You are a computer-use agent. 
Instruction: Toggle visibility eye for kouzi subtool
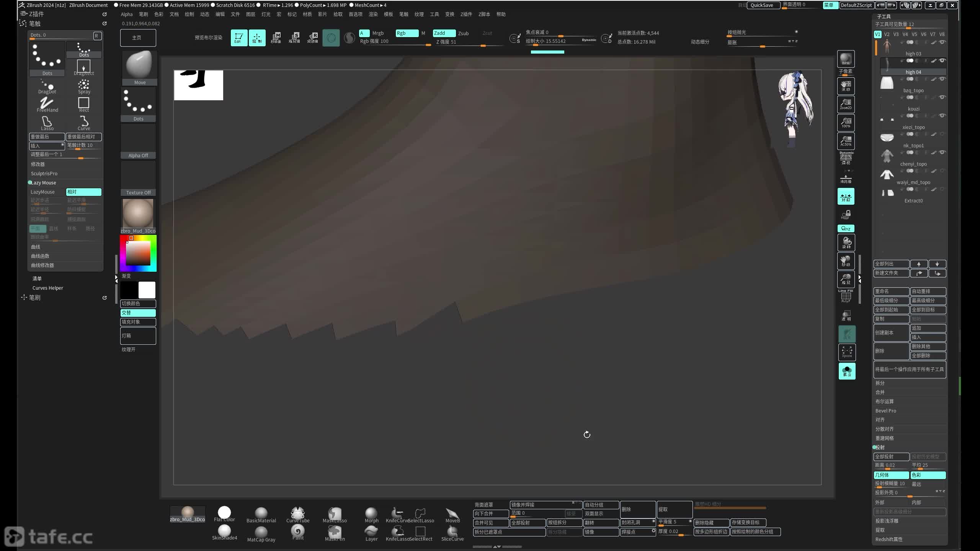click(943, 97)
